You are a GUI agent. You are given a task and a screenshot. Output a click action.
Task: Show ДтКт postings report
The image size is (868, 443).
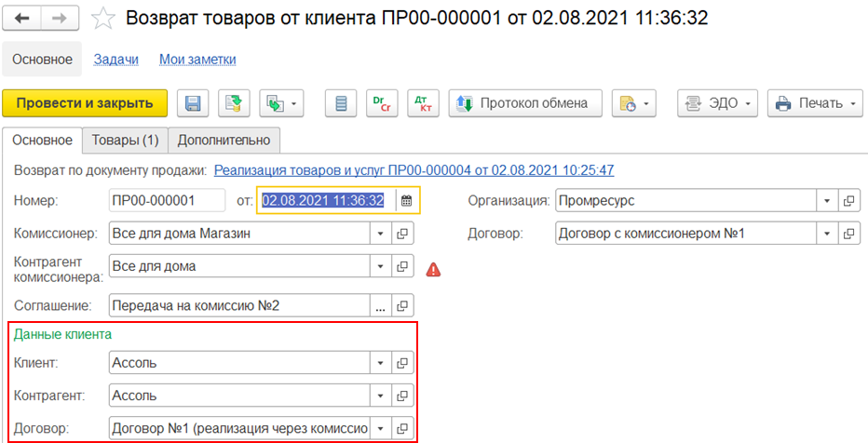tap(423, 103)
